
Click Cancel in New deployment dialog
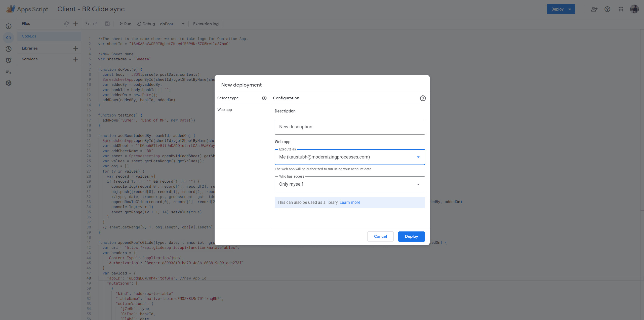[380, 236]
